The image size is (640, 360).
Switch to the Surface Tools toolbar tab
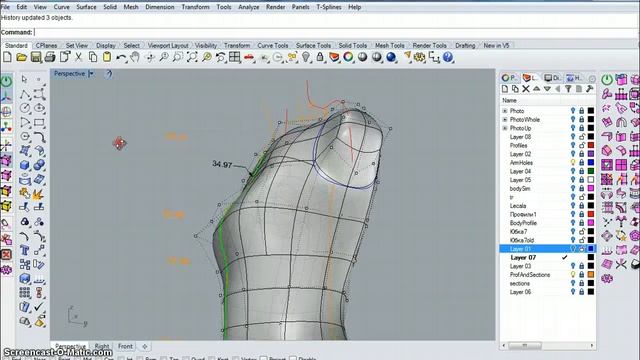[313, 45]
